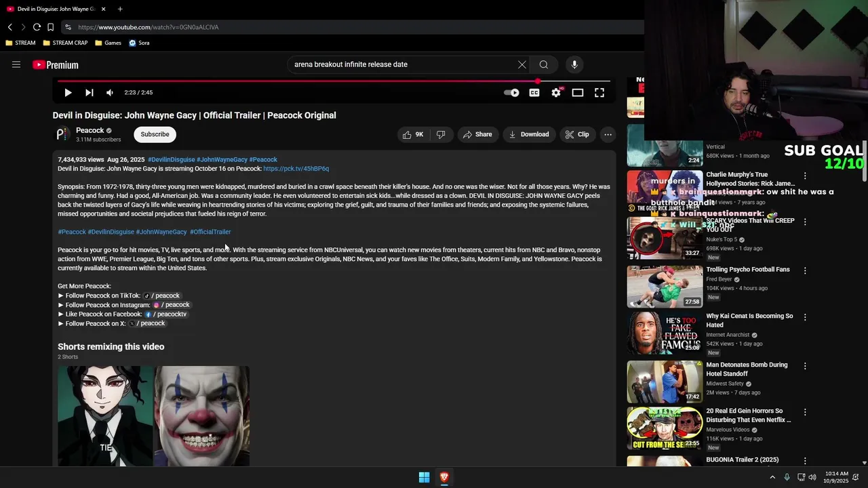Toggle closed captions CC

coord(534,93)
